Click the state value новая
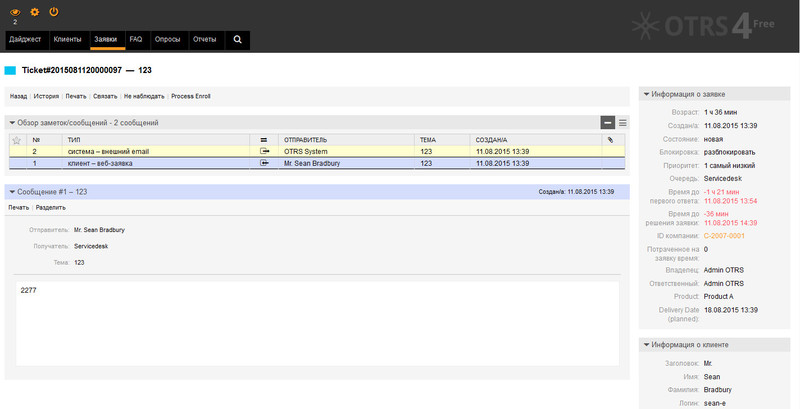Image resolution: width=800 pixels, height=409 pixels. 713,139
